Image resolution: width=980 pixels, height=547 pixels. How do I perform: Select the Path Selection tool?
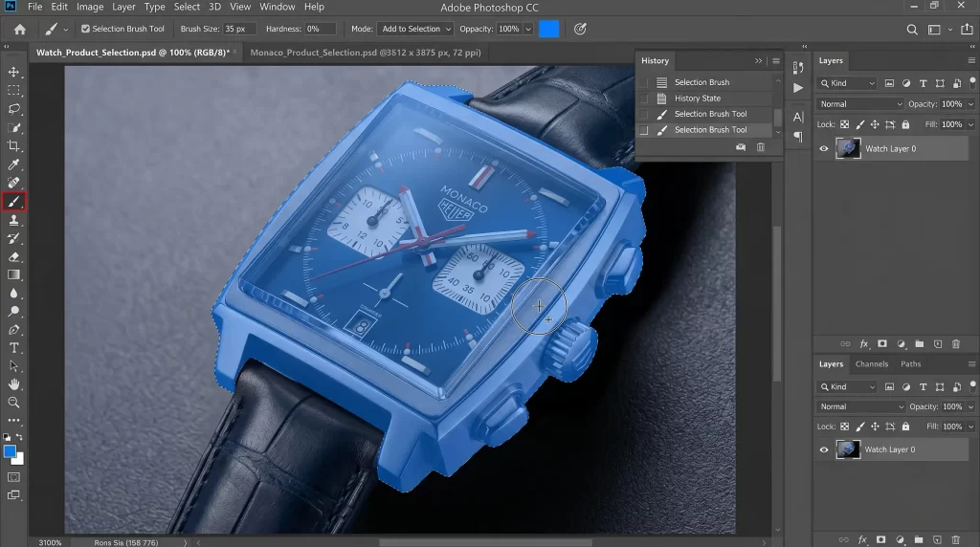[13, 366]
